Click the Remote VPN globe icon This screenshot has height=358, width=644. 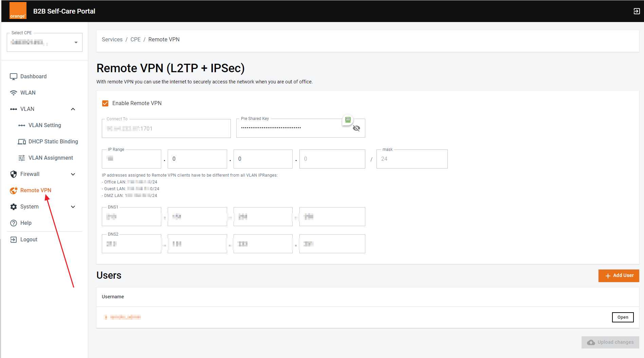(x=14, y=191)
